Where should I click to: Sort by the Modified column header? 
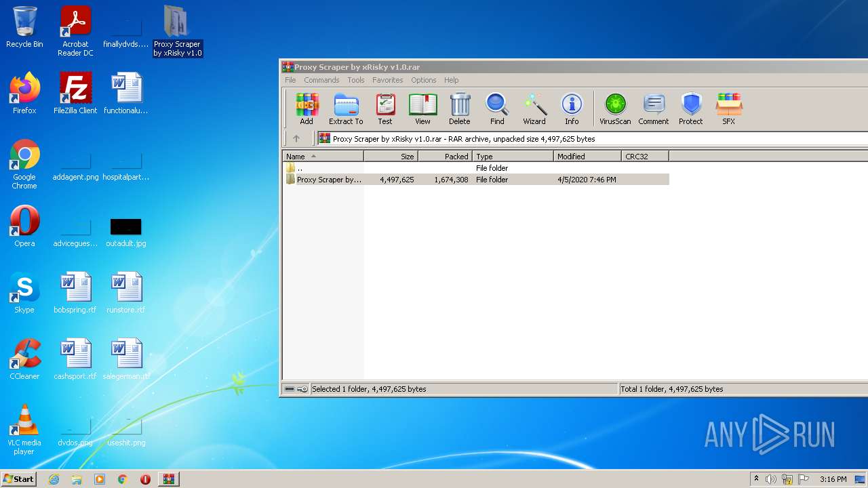(x=588, y=156)
